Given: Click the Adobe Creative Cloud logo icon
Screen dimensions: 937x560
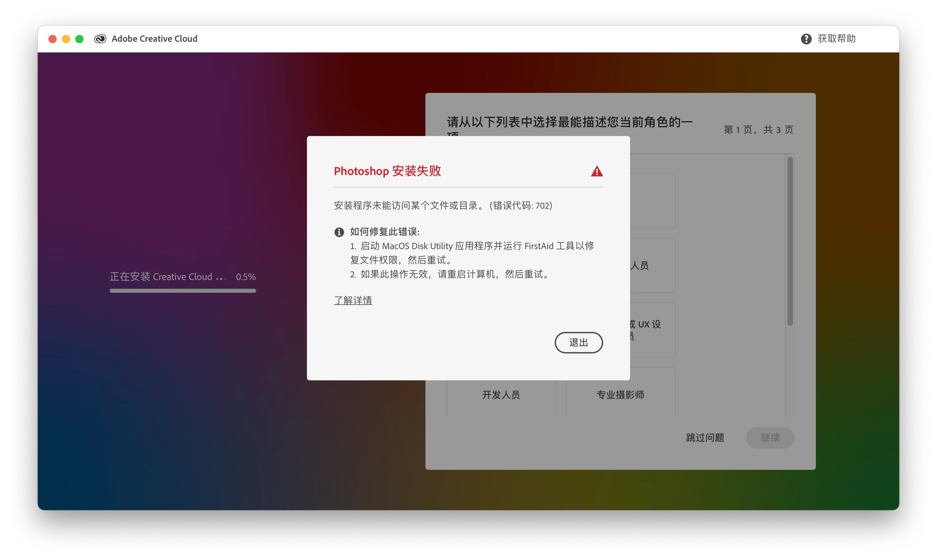Looking at the screenshot, I should 100,39.
